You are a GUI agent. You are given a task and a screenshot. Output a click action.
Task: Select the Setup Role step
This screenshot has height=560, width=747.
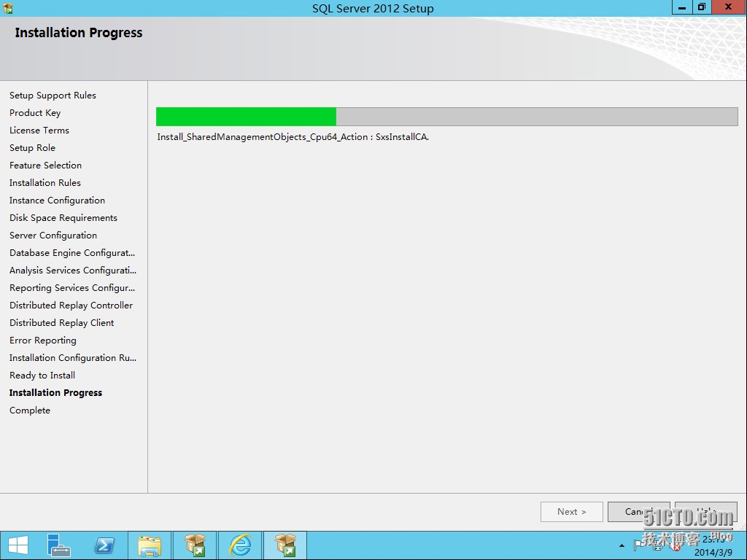32,148
